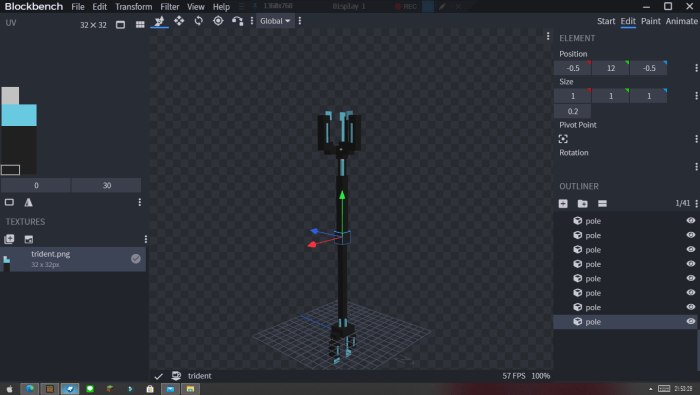Click the trident project name in status bar
Image resolution: width=700 pixels, height=395 pixels.
pyautogui.click(x=200, y=376)
